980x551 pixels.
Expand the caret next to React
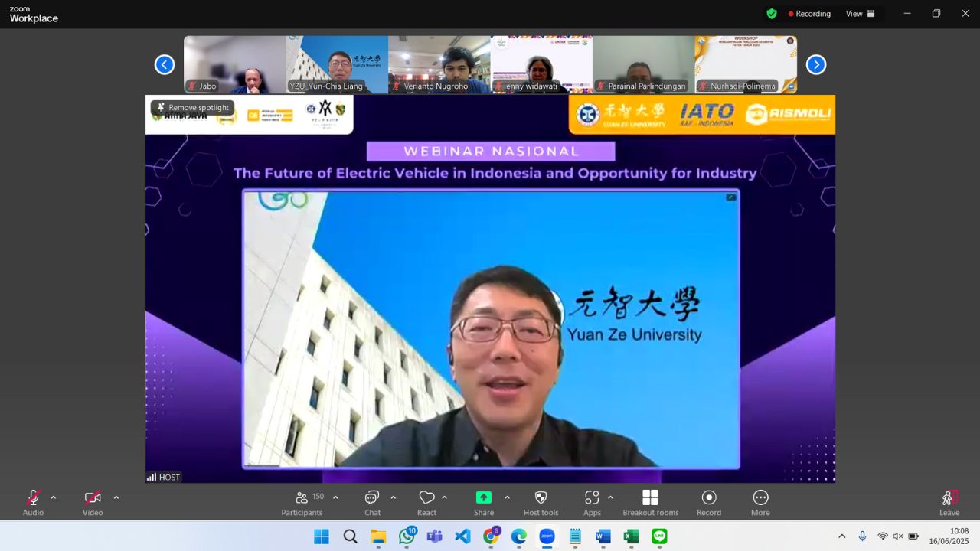(x=445, y=497)
